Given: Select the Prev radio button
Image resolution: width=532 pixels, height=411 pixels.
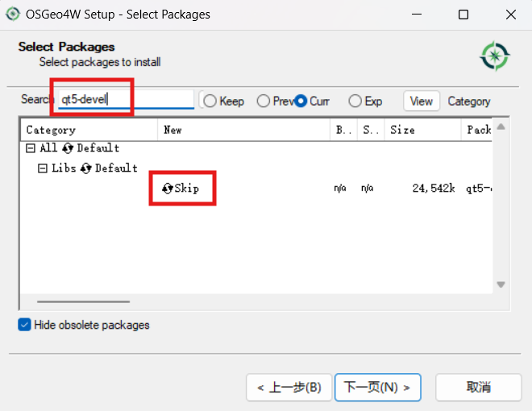Looking at the screenshot, I should click(x=264, y=101).
